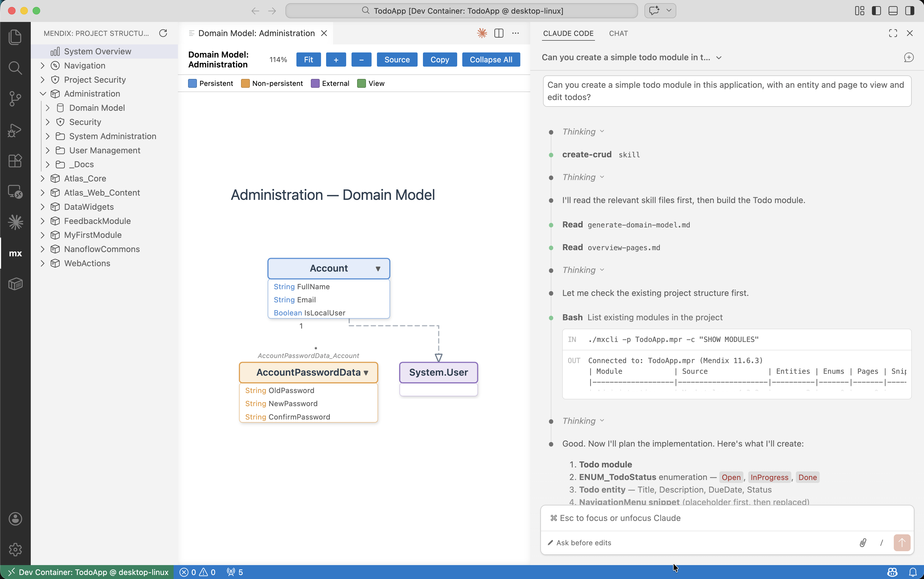Screen dimensions: 924x579
Task: Expand the User Management folder
Action: click(47, 150)
